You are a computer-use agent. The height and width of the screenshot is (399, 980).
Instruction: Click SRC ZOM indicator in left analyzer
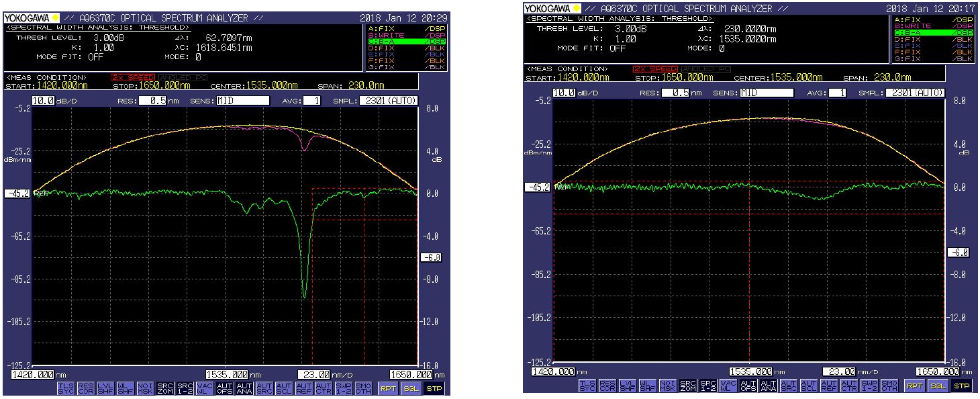pos(164,388)
